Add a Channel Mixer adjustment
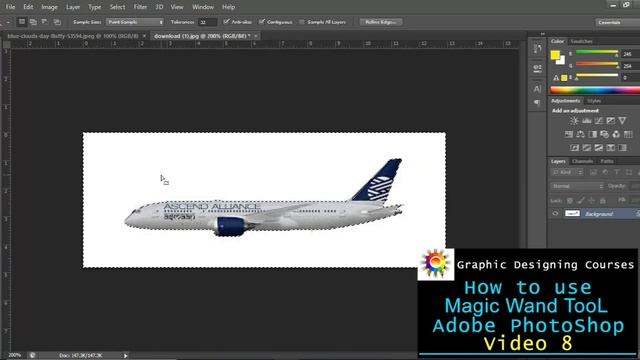The height and width of the screenshot is (360, 640). [x=616, y=134]
